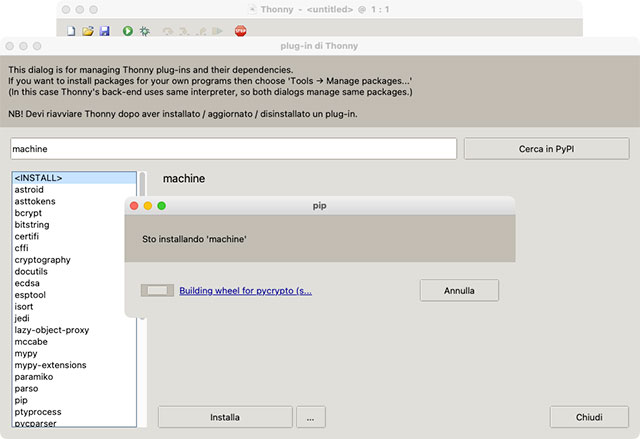This screenshot has width=640, height=439.
Task: Click the package search field containing 'machine'
Action: [233, 148]
